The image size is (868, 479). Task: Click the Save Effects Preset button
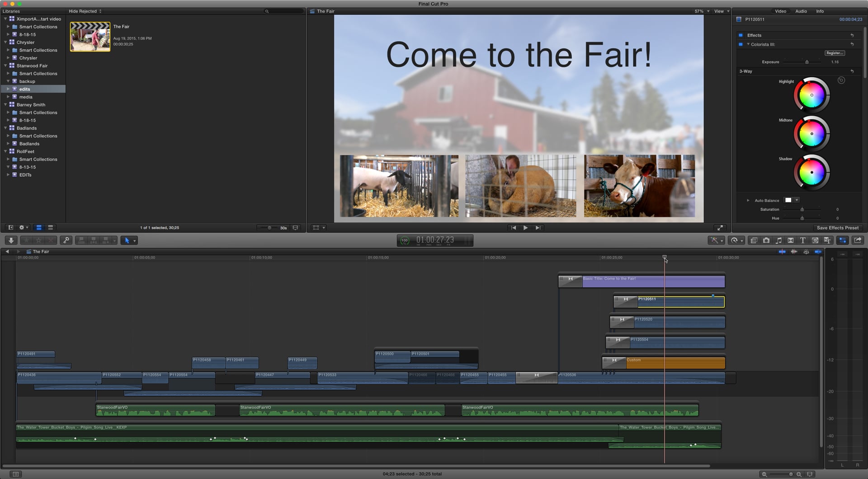[x=838, y=228]
